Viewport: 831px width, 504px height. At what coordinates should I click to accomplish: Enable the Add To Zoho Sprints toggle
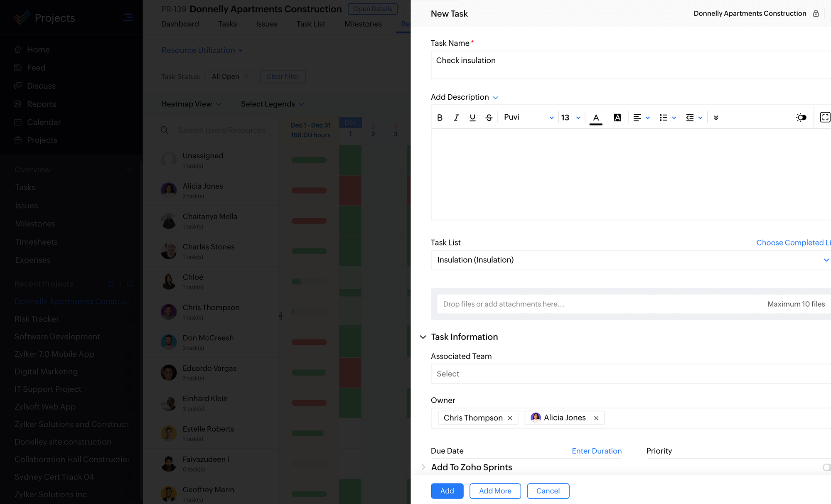coord(826,467)
